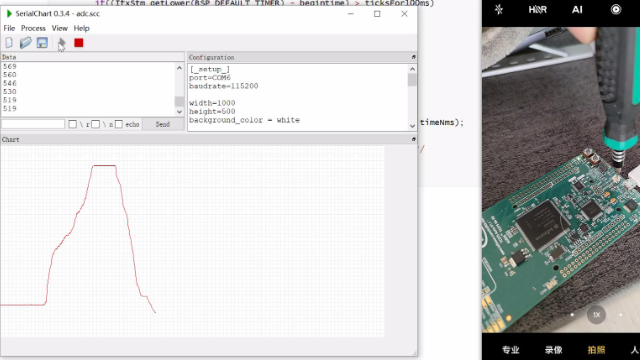The height and width of the screenshot is (360, 640).
Task: Undock the Configuration panel float icon
Action: 413,57
